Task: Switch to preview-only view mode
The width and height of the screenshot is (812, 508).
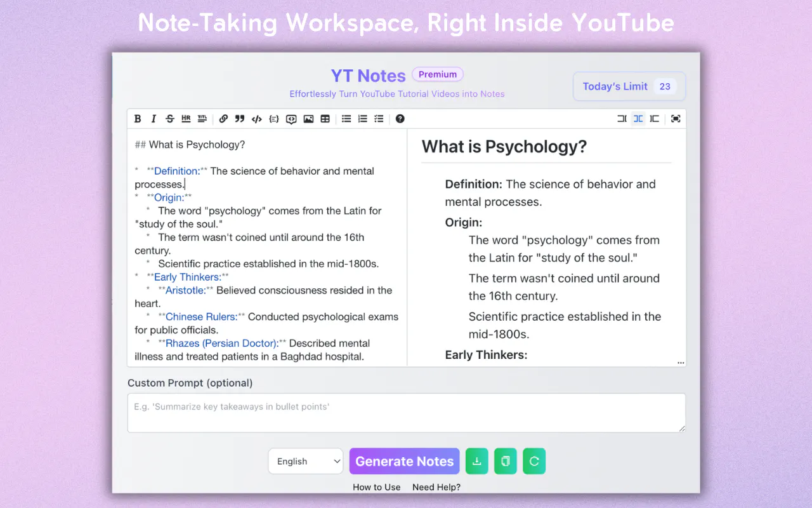Action: point(655,119)
